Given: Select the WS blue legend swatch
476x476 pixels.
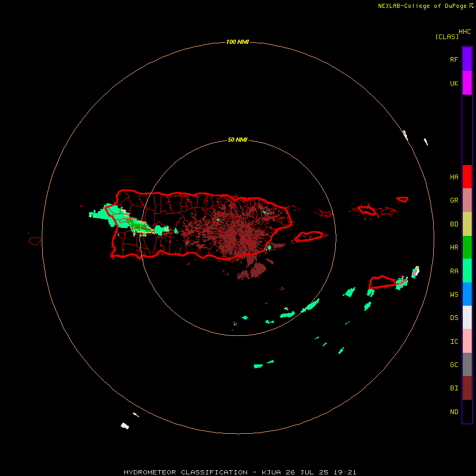Looking at the screenshot, I should pyautogui.click(x=467, y=294).
